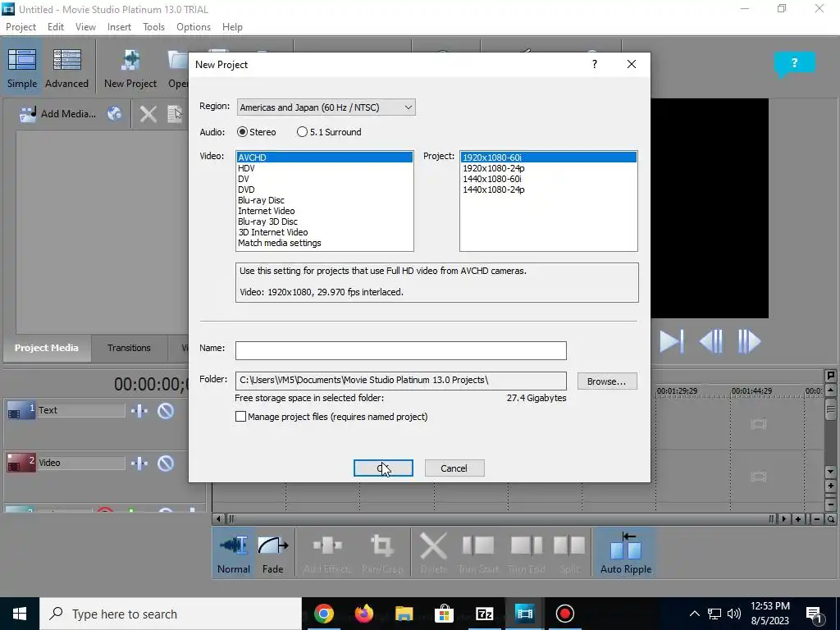Open the Insert menu
The width and height of the screenshot is (840, 630).
pos(119,27)
